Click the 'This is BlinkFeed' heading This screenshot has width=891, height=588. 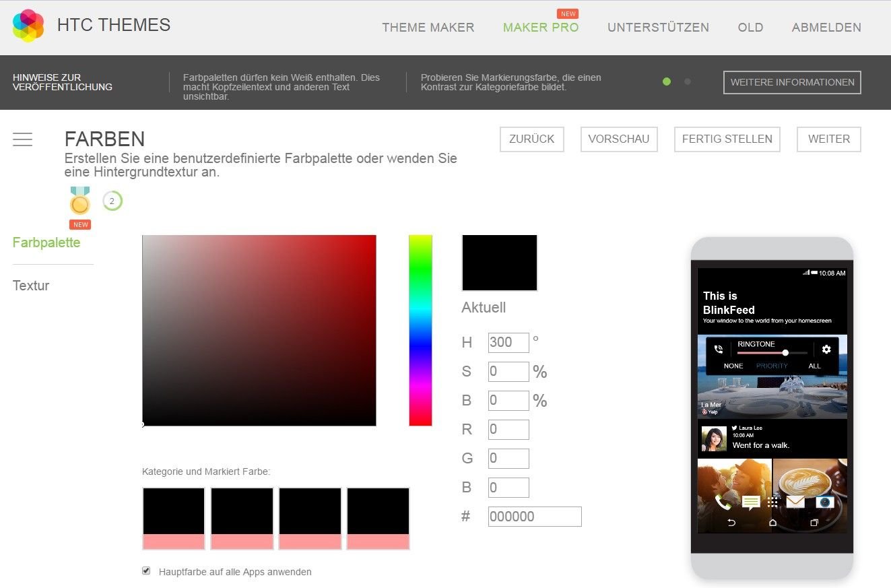pos(729,303)
